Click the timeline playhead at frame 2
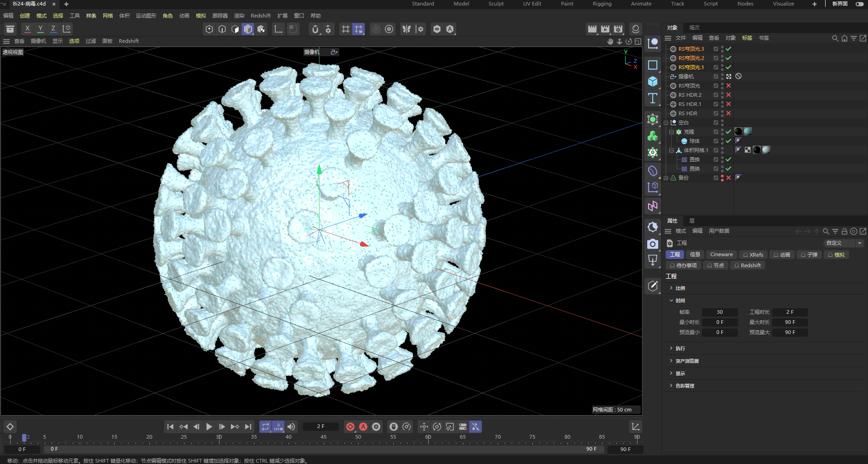The image size is (868, 464). (x=24, y=437)
